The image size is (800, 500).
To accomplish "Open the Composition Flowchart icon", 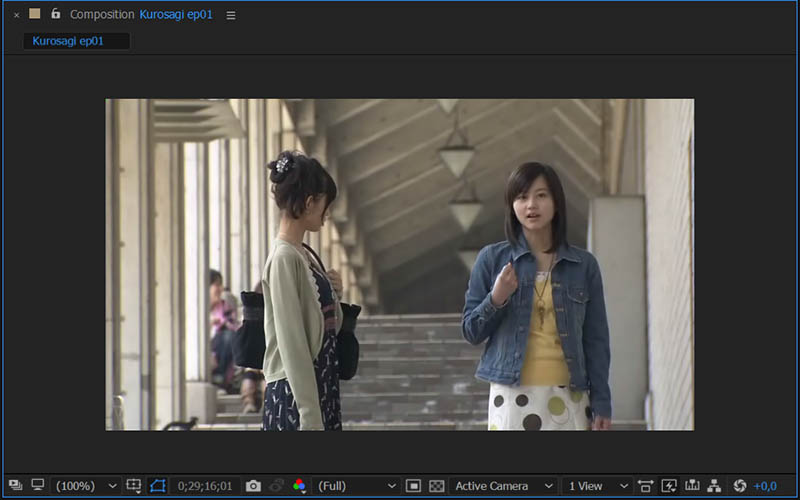I will (714, 486).
